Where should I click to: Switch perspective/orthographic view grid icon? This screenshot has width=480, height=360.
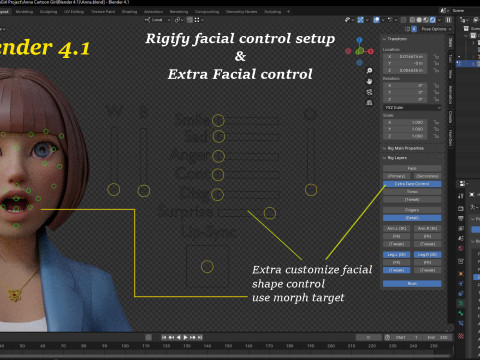tap(369, 103)
